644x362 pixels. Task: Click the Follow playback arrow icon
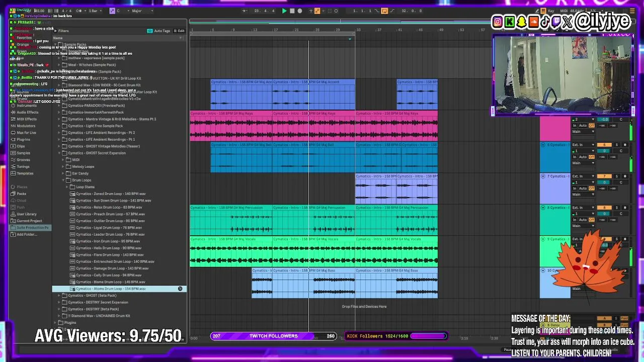click(245, 11)
